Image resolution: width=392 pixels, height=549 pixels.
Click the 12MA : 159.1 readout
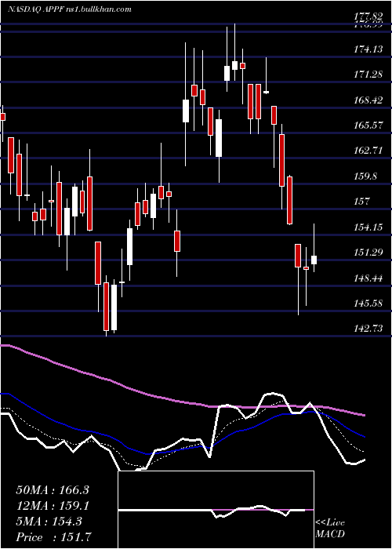[x=53, y=506]
